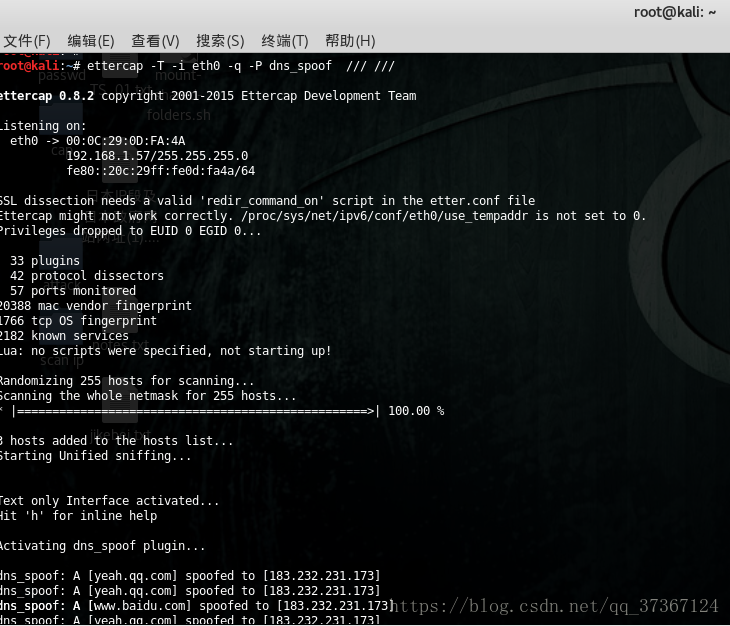This screenshot has height=626, width=730.
Task: Click the Listening on: line
Action: [43, 126]
